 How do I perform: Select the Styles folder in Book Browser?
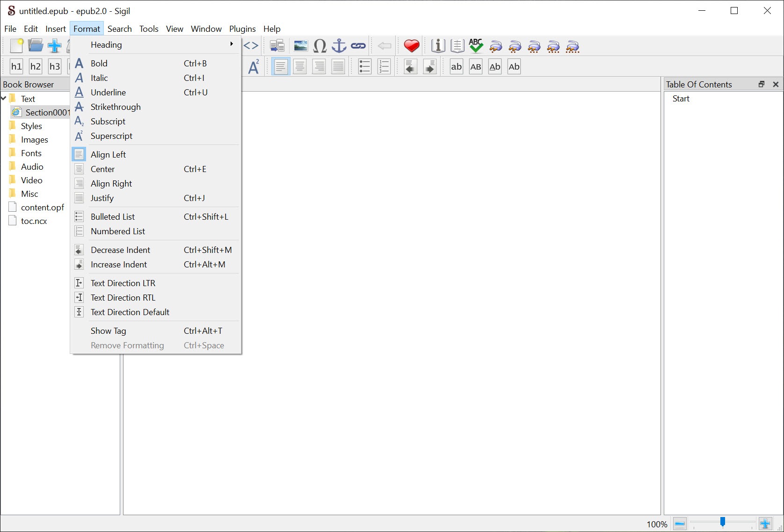(31, 126)
